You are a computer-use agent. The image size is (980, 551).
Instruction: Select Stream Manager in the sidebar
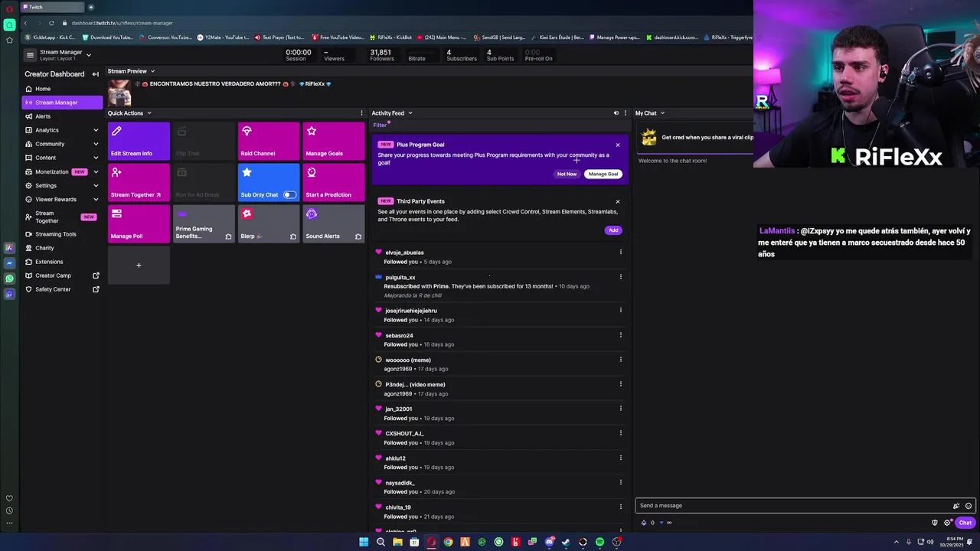point(62,103)
